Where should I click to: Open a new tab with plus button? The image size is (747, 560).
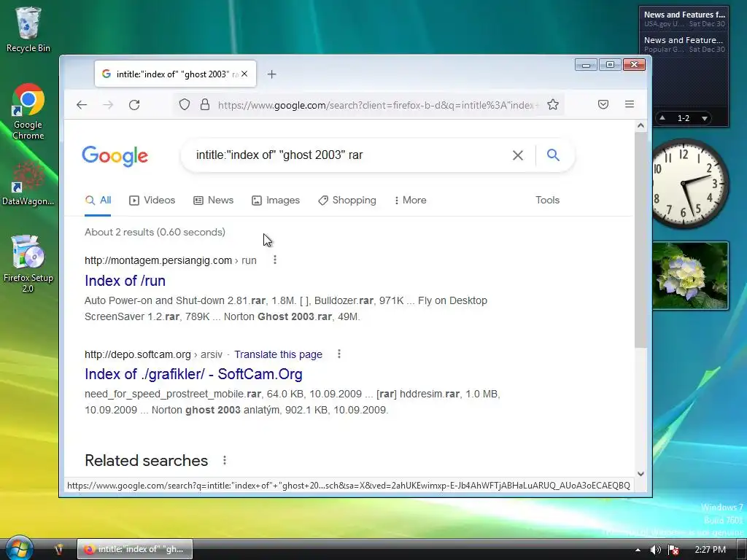271,74
